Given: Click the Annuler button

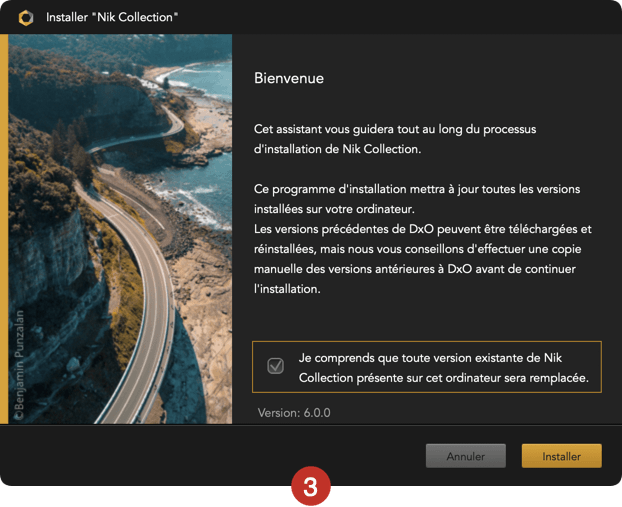Looking at the screenshot, I should coord(466,456).
